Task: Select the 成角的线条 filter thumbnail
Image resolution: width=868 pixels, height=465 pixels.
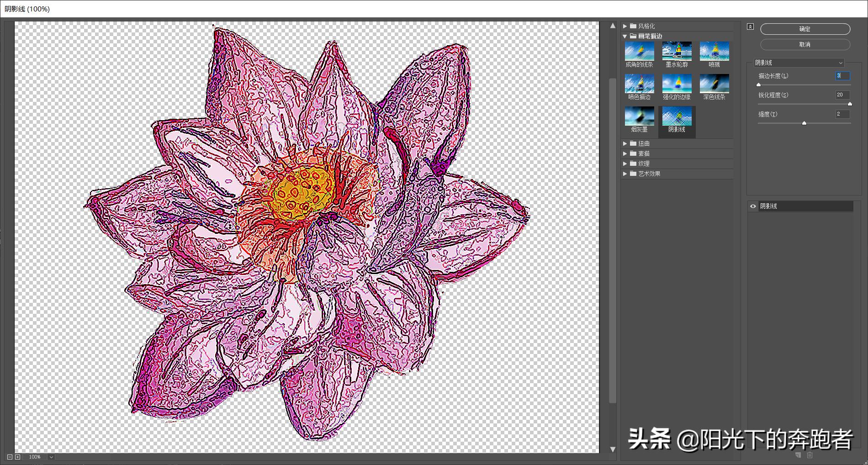Action: pyautogui.click(x=639, y=50)
